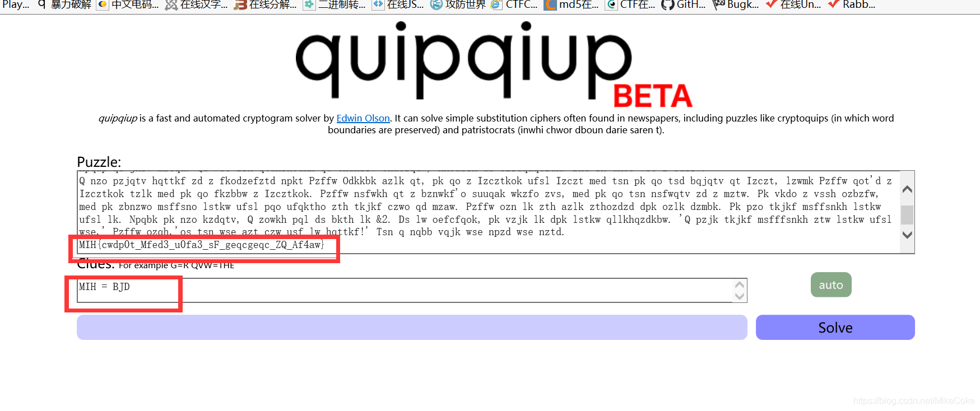The image size is (980, 411).
Task: Click the Puzzle: label
Action: click(99, 162)
